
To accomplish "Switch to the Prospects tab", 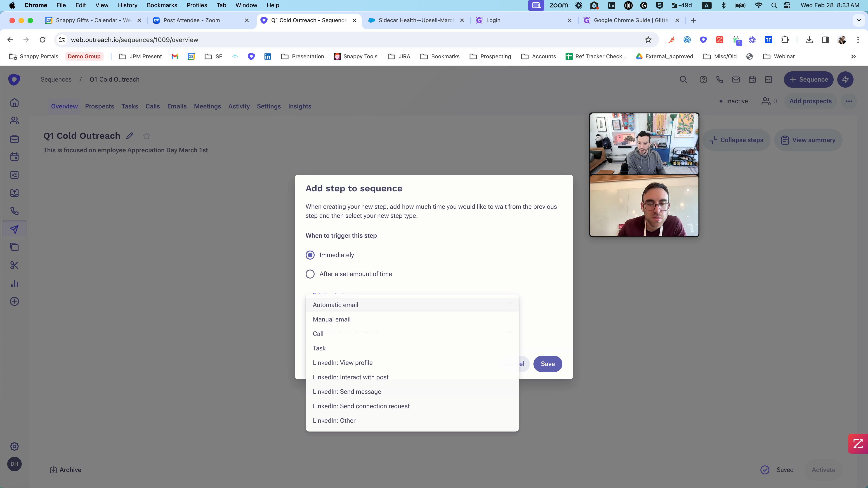I will 99,106.
